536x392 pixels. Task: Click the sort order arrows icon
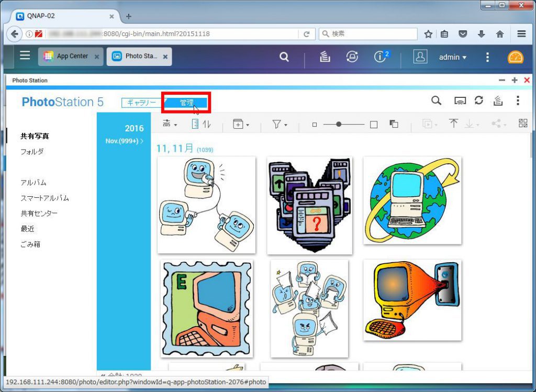(x=206, y=124)
